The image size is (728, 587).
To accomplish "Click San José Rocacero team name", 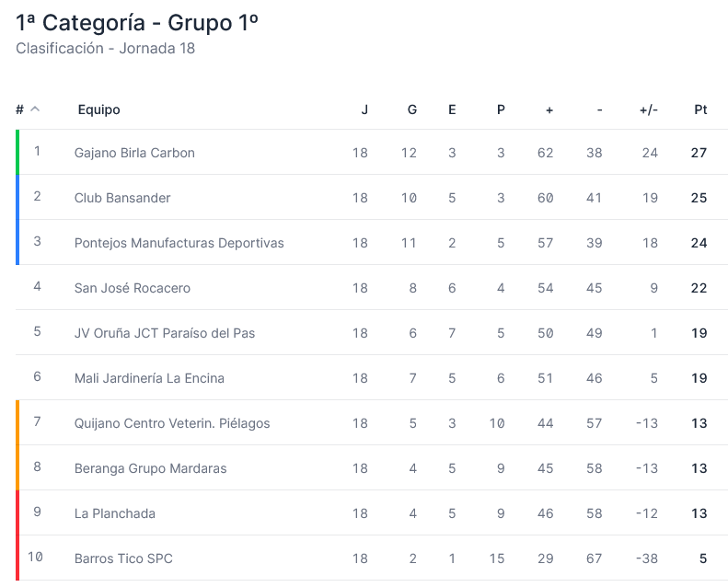I will [133, 288].
